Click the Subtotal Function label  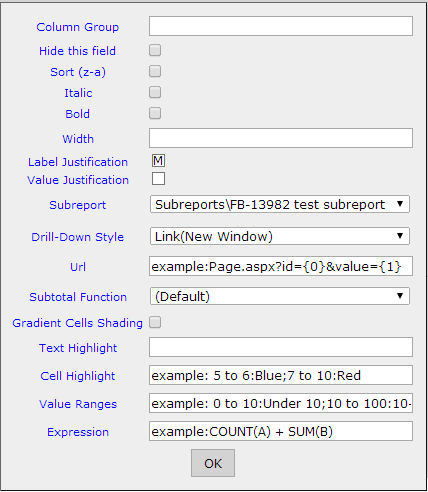click(78, 297)
